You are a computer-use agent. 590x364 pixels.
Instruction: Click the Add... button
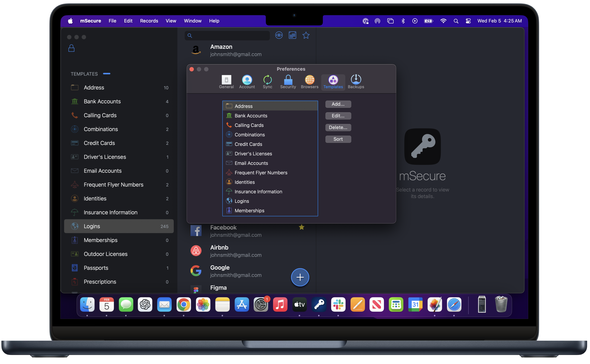(338, 104)
